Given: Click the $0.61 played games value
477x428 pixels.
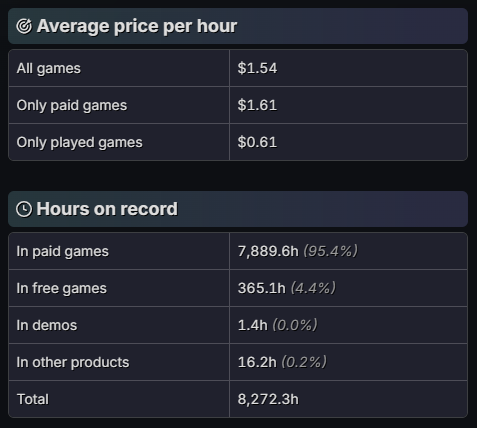Looking at the screenshot, I should (x=257, y=142).
